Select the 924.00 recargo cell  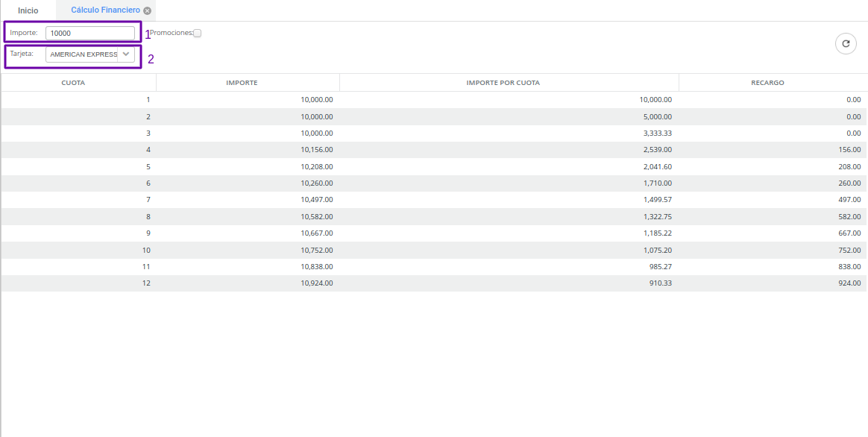coord(773,283)
